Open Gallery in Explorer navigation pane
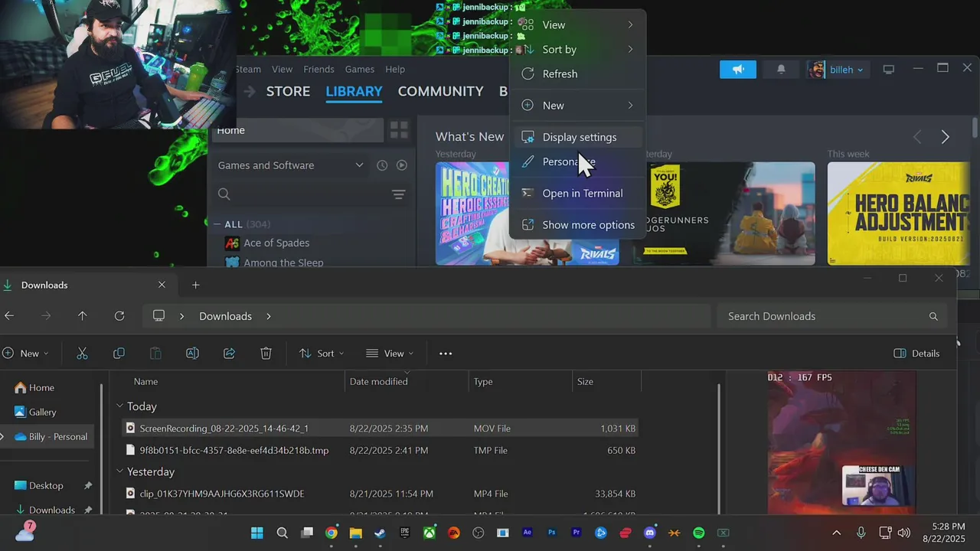Screen dimensions: 980x551 tap(43, 412)
